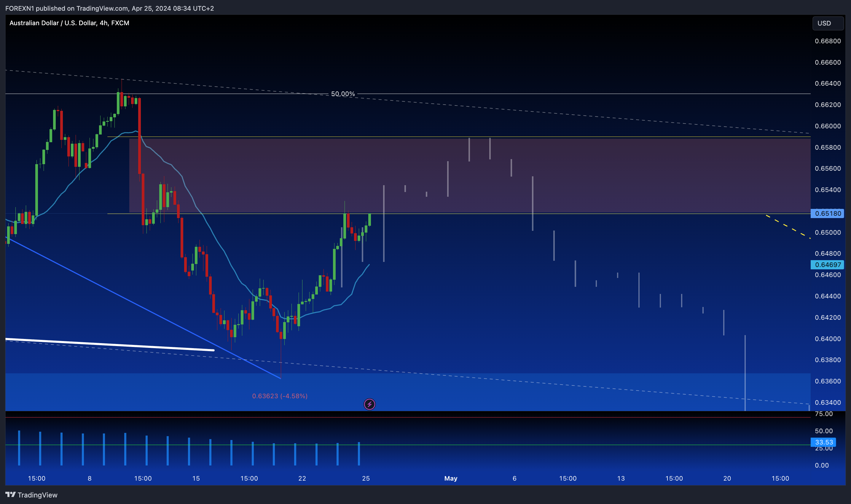Screen dimensions: 851x504
Task: Click the 0.65180 price label
Action: [827, 213]
